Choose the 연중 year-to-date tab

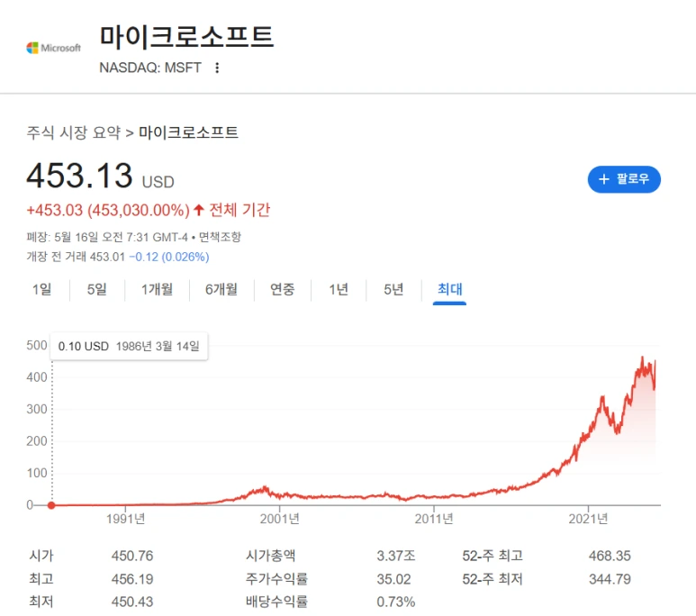(283, 290)
